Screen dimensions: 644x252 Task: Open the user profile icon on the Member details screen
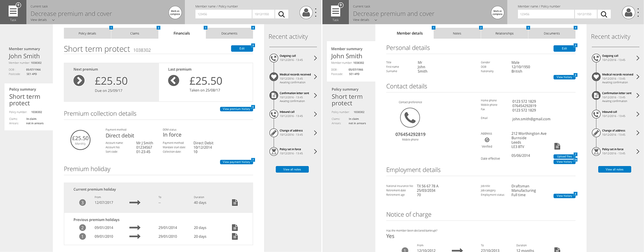point(628,13)
